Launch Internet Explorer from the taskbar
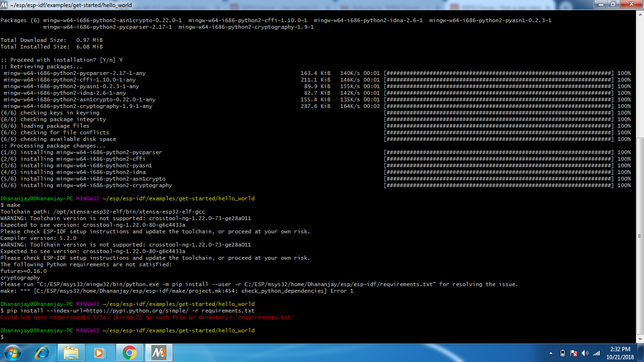Screen dimensions: 644x362 pos(42,353)
